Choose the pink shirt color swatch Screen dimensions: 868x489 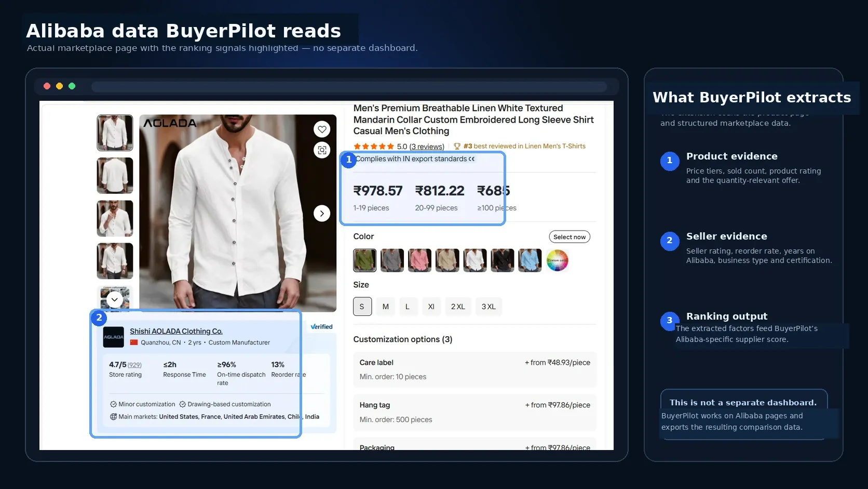coord(419,260)
